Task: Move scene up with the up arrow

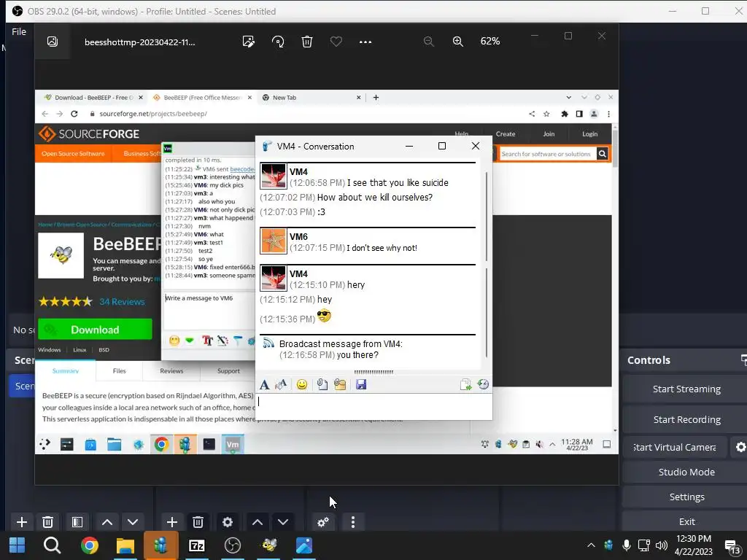Action: click(107, 522)
